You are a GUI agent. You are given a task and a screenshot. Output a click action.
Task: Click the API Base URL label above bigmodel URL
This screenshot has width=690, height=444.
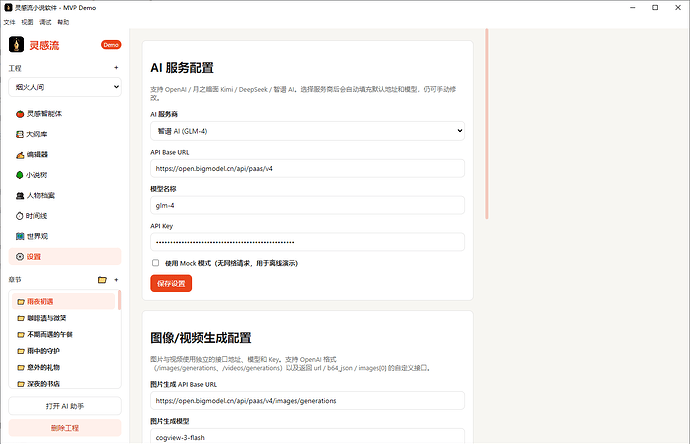(170, 153)
